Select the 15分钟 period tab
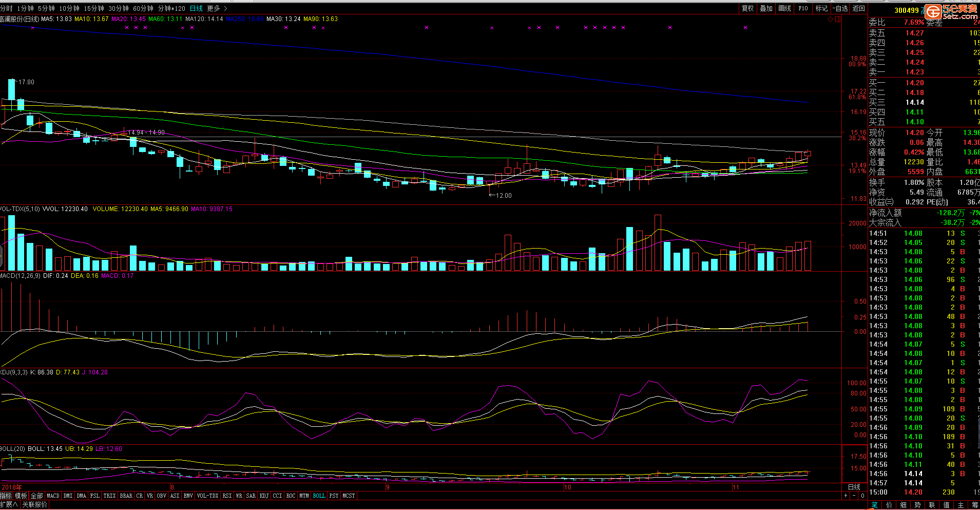This screenshot has width=980, height=510. (94, 8)
